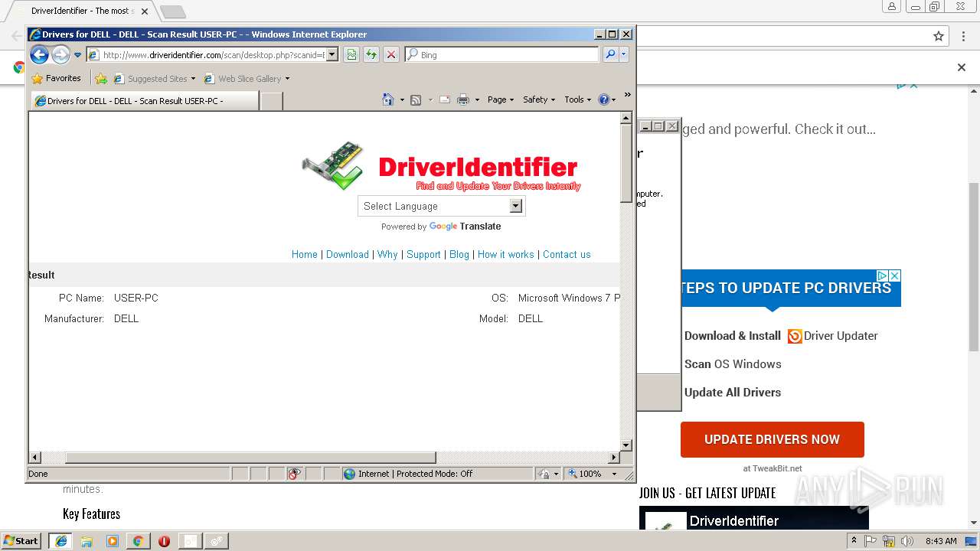
Task: Click the volume speaker tray icon
Action: (906, 541)
